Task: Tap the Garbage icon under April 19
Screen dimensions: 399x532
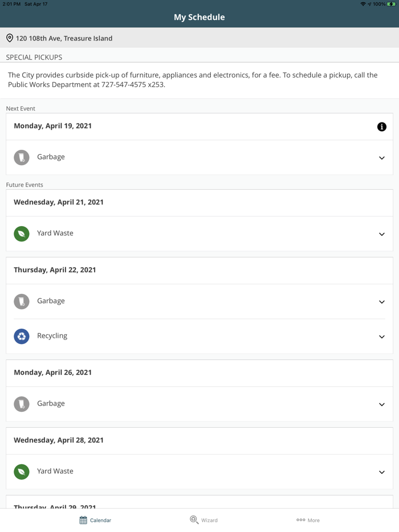Action: pos(22,157)
